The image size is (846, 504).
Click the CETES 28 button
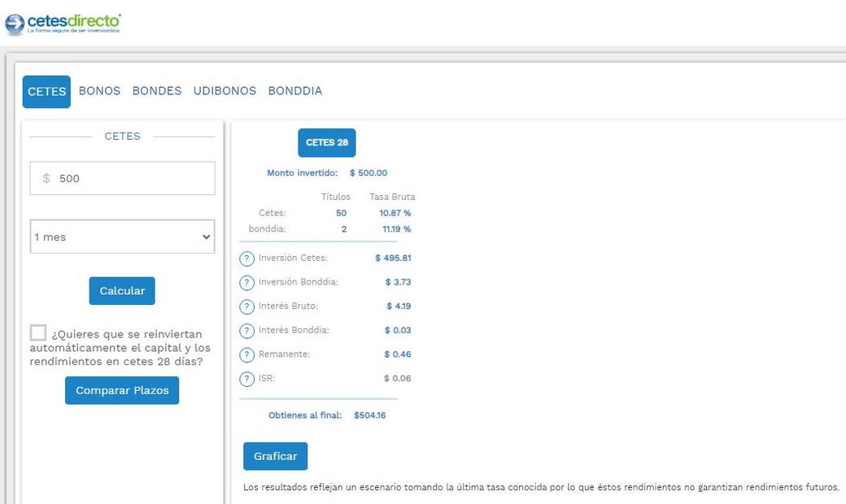[327, 143]
